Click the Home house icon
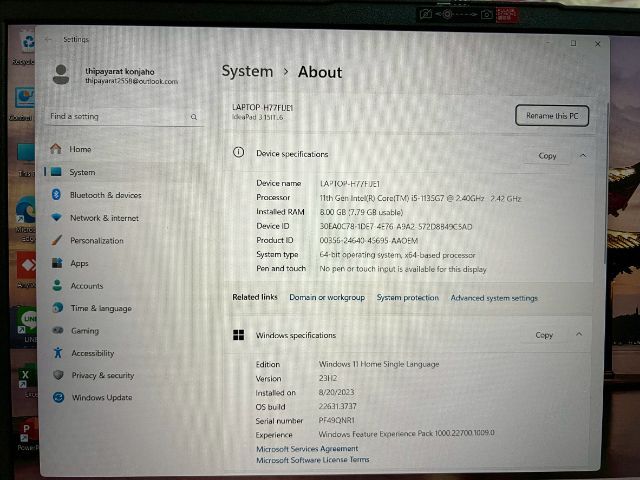 point(56,149)
